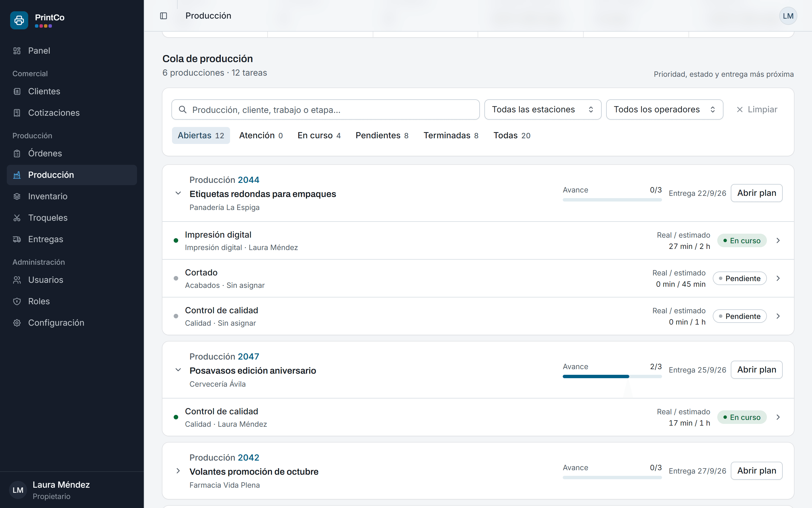The width and height of the screenshot is (812, 508).
Task: Collapse Producción 2044 card
Action: [178, 193]
